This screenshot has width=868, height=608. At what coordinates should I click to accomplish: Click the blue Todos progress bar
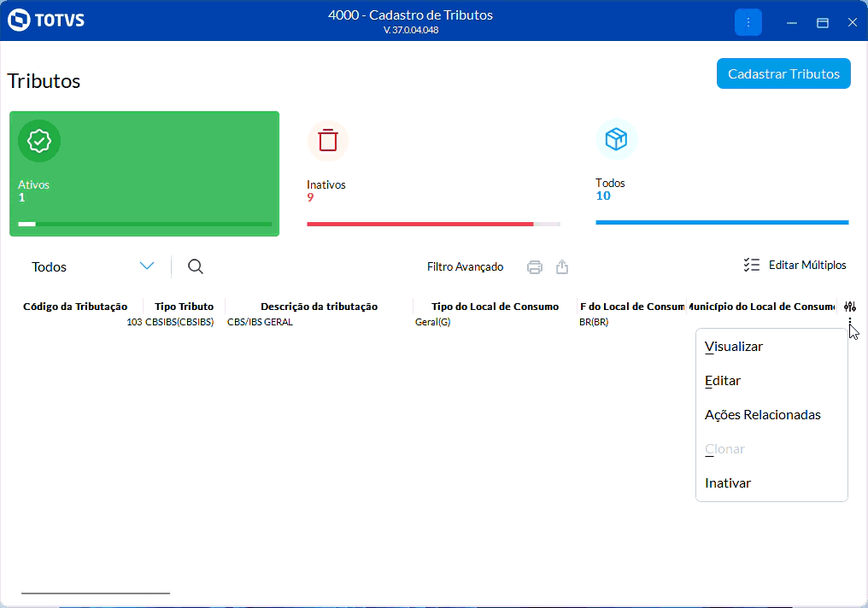[722, 222]
